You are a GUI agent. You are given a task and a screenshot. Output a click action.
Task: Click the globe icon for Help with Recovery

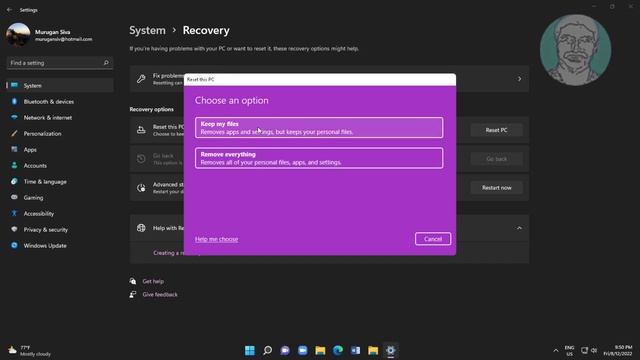(141, 228)
